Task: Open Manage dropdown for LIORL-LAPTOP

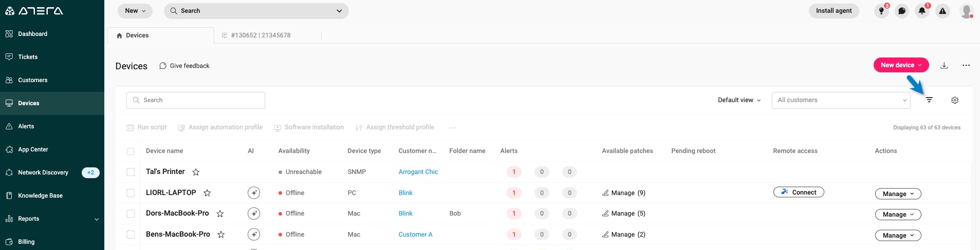Action: click(898, 194)
